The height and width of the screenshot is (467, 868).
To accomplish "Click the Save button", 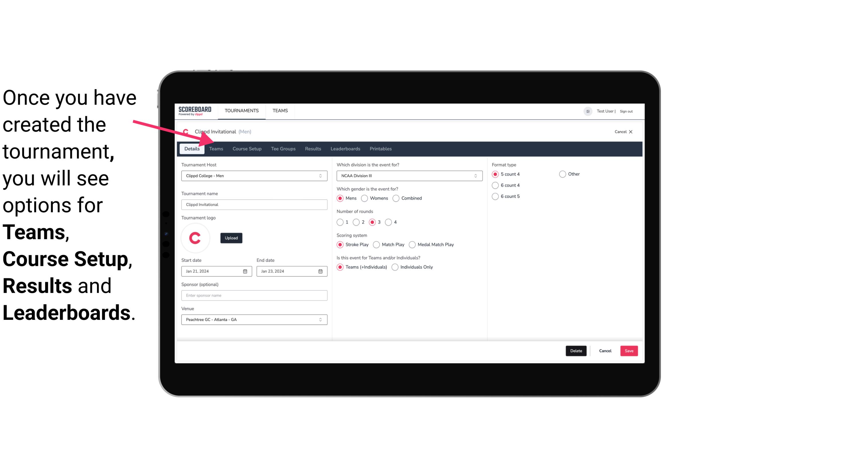I will pos(629,350).
